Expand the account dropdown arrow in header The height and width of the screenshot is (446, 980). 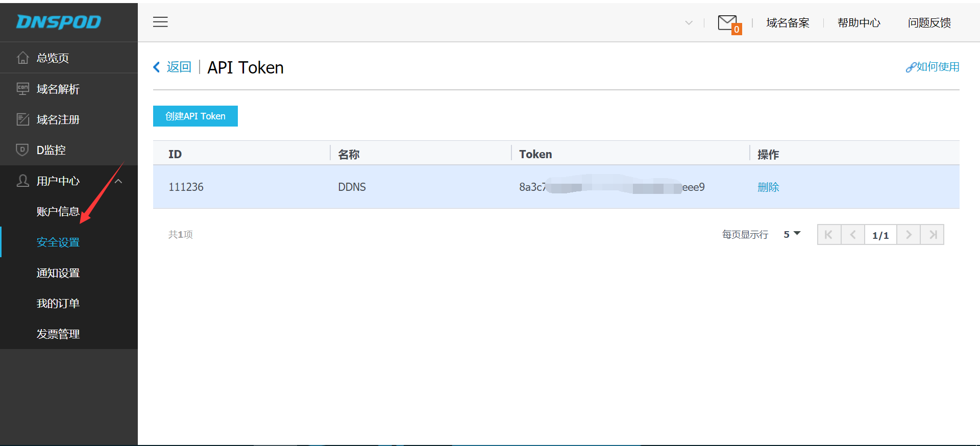[689, 23]
